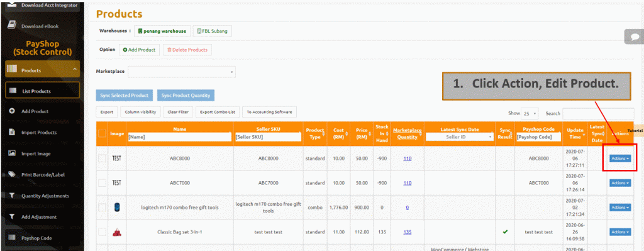Click the Print Barcode/Label tag icon
Screen dimensions: 644x251
[12, 174]
